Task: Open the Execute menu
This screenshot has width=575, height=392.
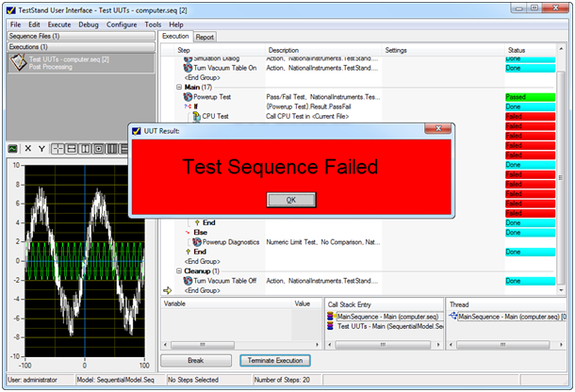Action: coord(58,23)
